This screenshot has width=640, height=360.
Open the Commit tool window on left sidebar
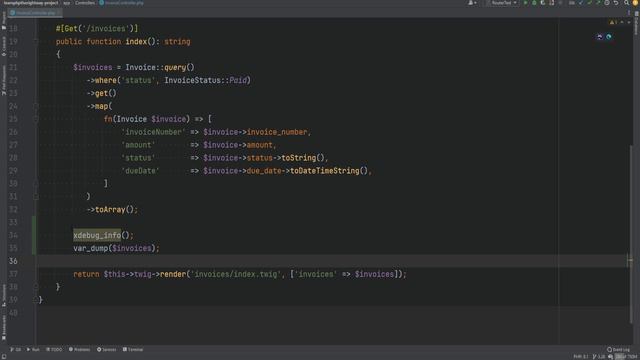point(4,46)
